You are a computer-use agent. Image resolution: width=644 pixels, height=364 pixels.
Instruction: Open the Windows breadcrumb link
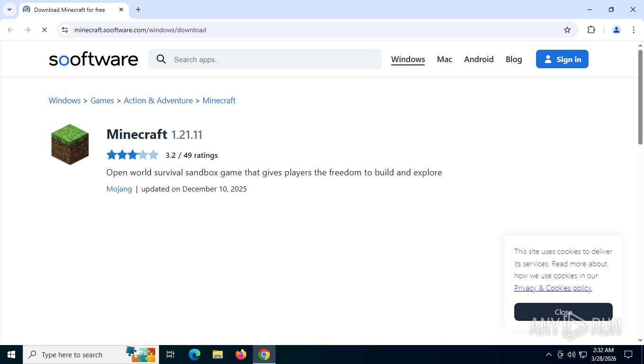pos(64,100)
